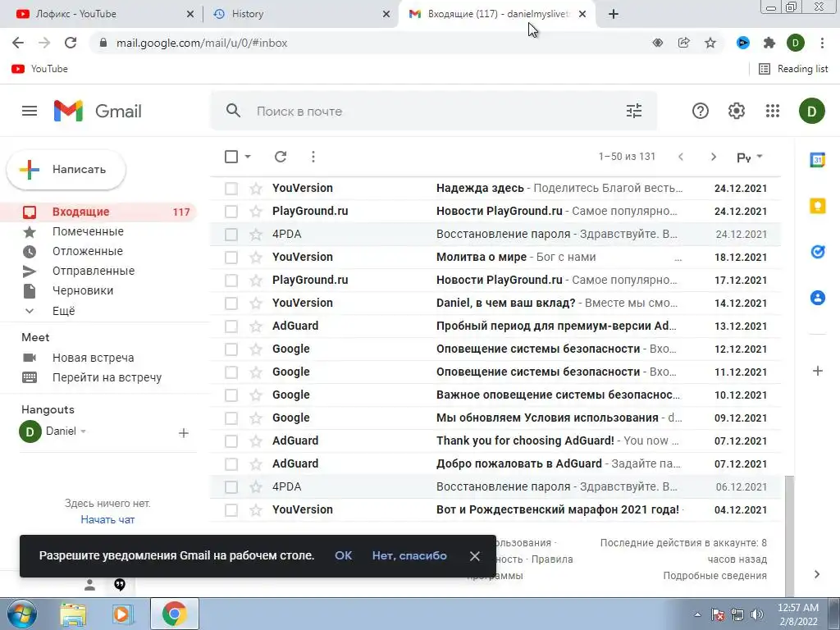Start Новая встреча in Meet
The width and height of the screenshot is (840, 630).
point(94,358)
